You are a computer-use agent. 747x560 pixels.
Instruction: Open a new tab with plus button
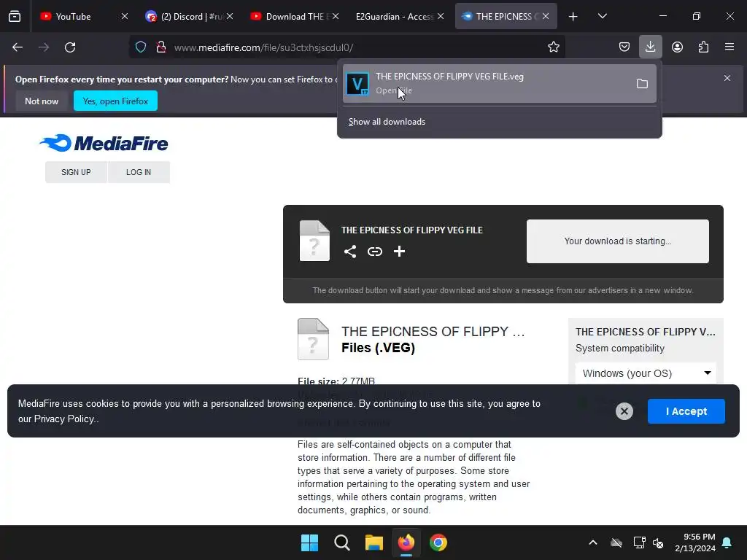click(573, 17)
